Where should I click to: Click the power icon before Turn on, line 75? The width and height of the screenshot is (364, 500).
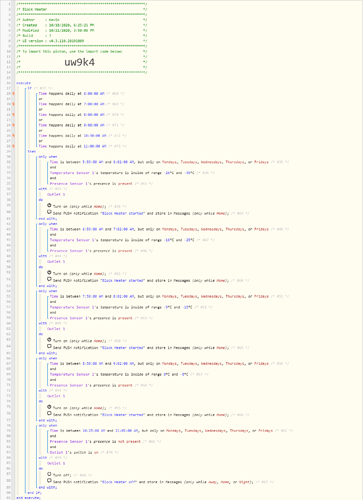pos(49,407)
